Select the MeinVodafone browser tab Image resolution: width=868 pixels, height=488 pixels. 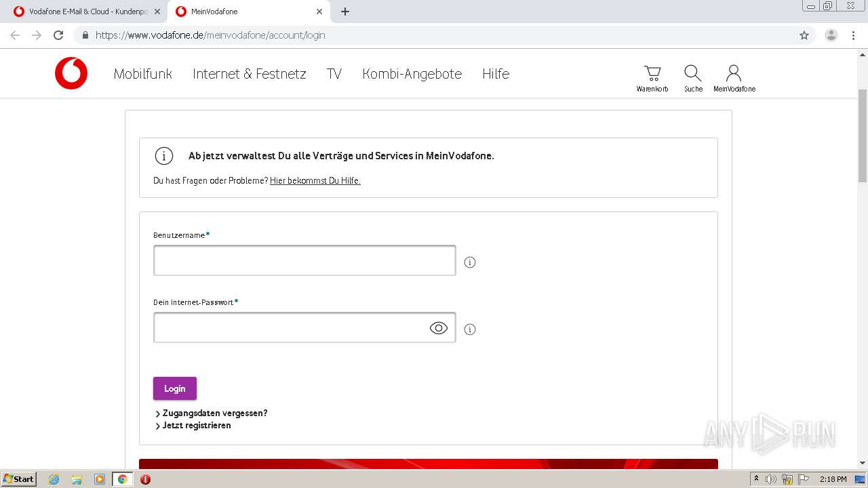pos(250,12)
